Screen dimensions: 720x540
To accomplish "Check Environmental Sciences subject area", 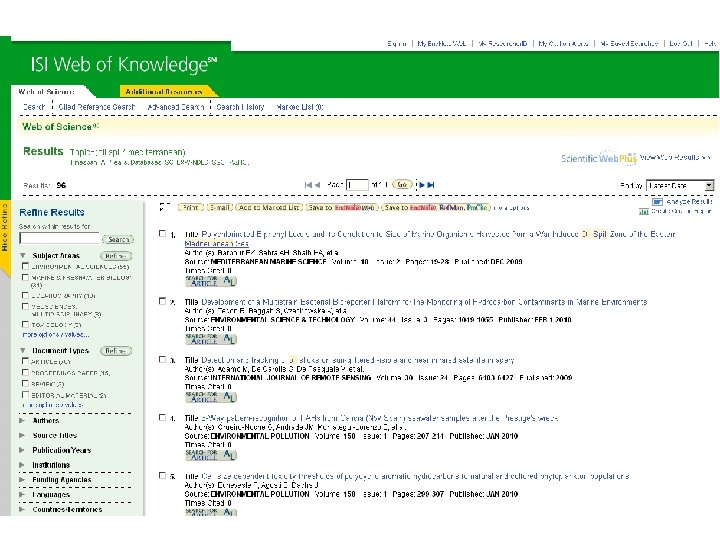I will pyautogui.click(x=25, y=266).
